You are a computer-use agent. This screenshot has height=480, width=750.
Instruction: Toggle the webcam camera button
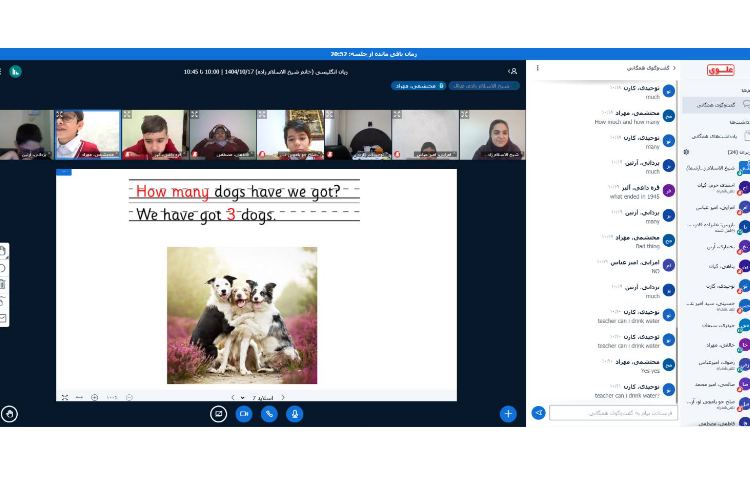[x=243, y=413]
